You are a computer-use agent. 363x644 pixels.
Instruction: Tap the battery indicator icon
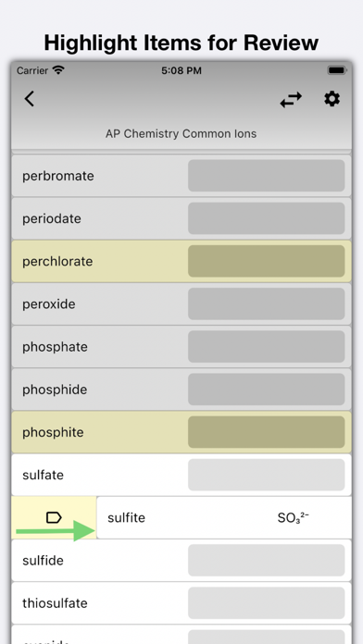coord(337,70)
